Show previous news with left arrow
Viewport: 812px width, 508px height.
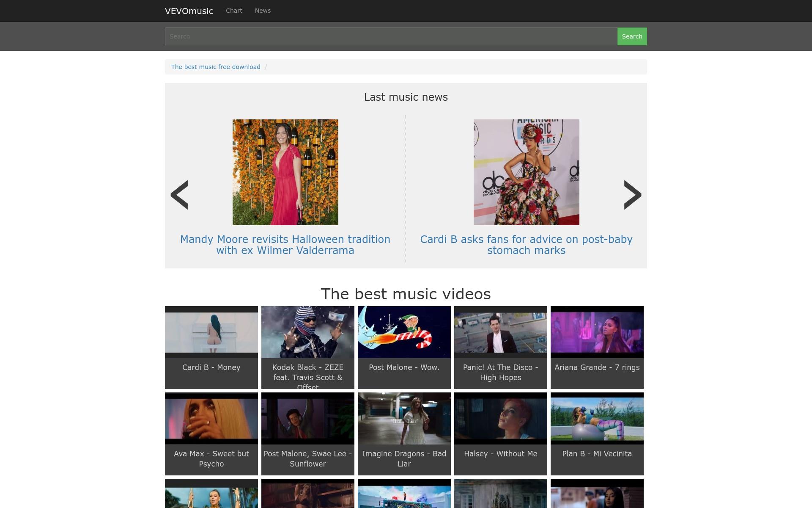pos(179,195)
